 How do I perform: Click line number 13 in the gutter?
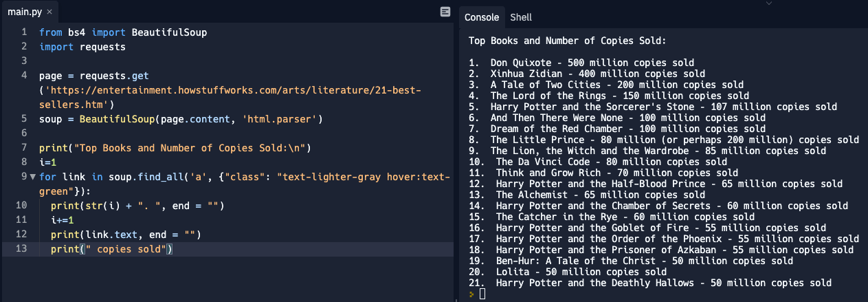(x=22, y=249)
